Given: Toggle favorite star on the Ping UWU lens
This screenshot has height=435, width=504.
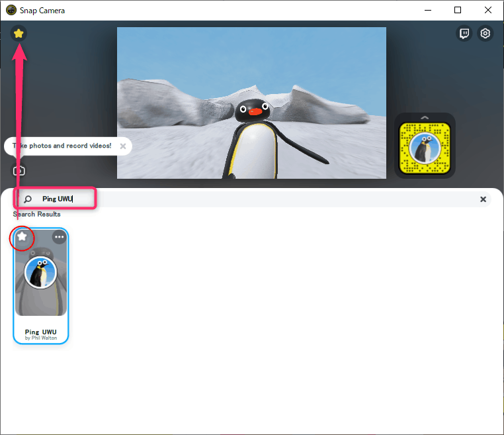Looking at the screenshot, I should pos(22,236).
